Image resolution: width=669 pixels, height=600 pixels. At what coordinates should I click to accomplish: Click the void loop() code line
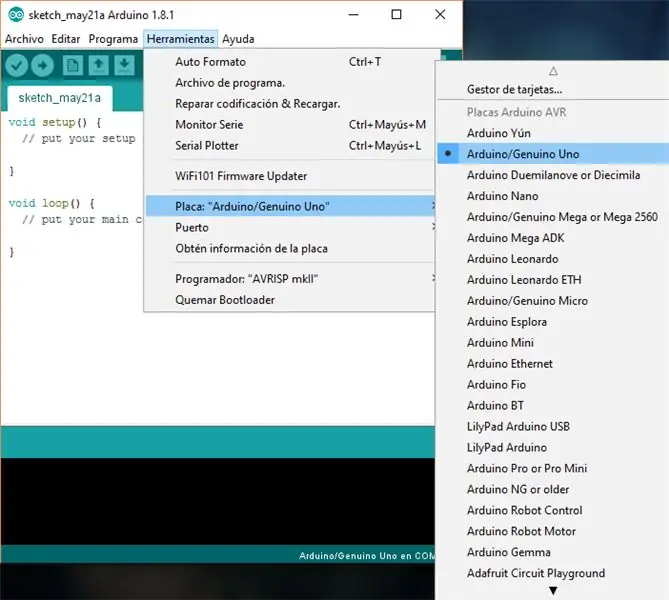click(x=52, y=203)
